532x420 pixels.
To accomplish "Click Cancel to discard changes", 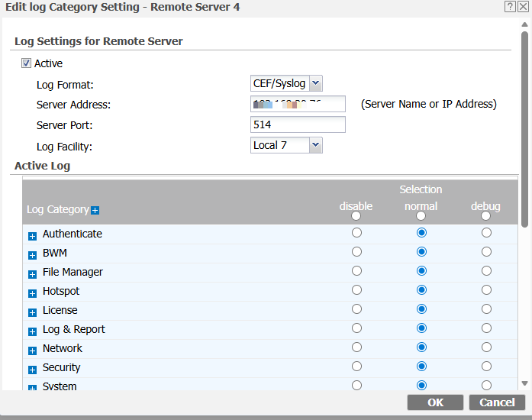I will pyautogui.click(x=497, y=402).
